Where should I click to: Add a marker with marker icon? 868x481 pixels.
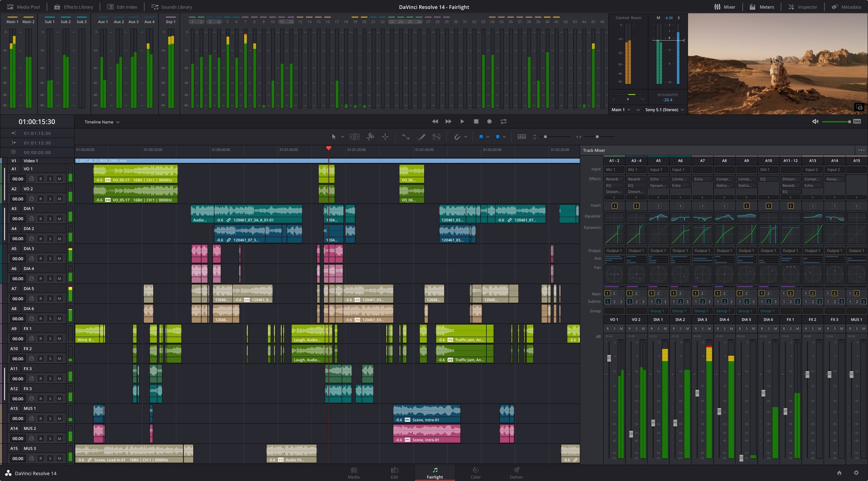498,137
